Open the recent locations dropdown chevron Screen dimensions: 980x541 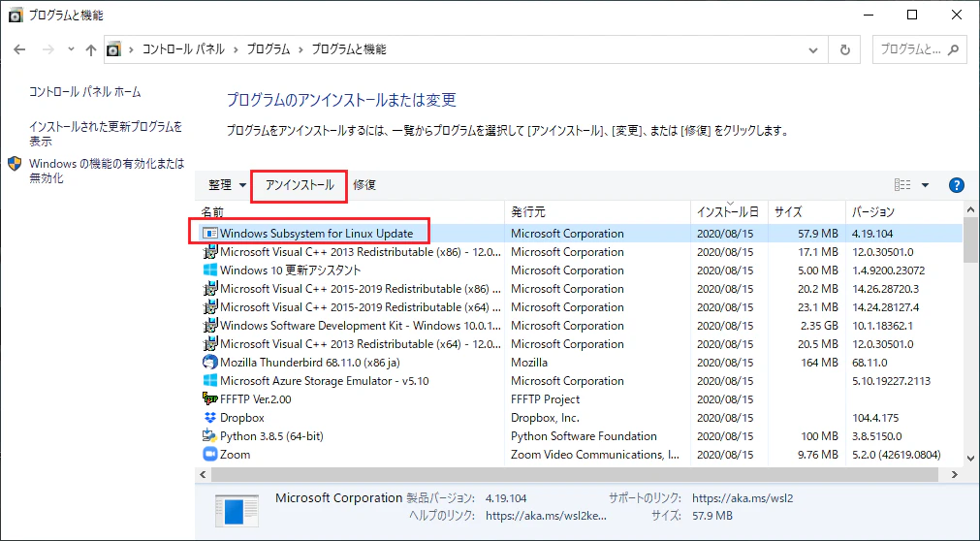pos(71,49)
